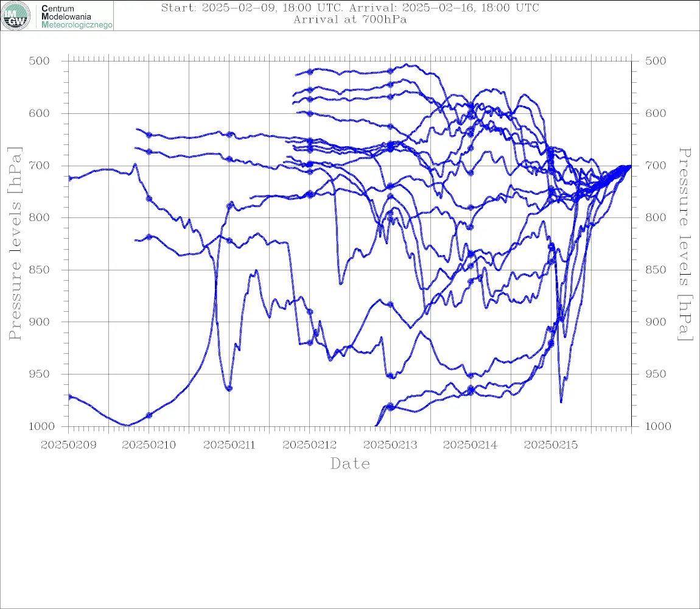This screenshot has height=609, width=700.
Task: Click the right axis 600 label
Action: (x=656, y=113)
